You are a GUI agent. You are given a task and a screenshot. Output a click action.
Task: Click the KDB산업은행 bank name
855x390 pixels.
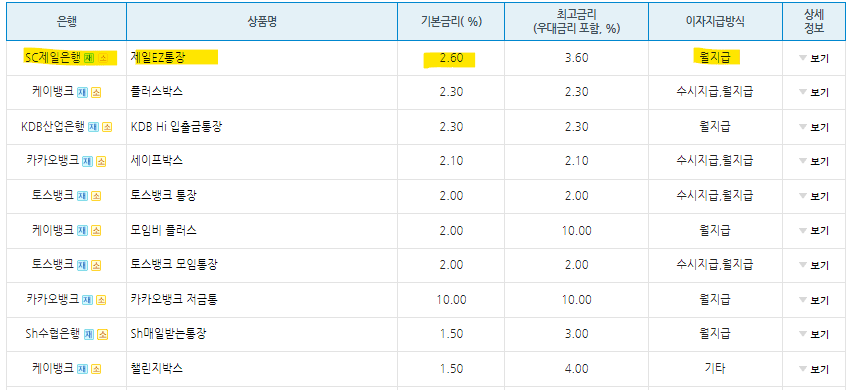tap(53, 127)
